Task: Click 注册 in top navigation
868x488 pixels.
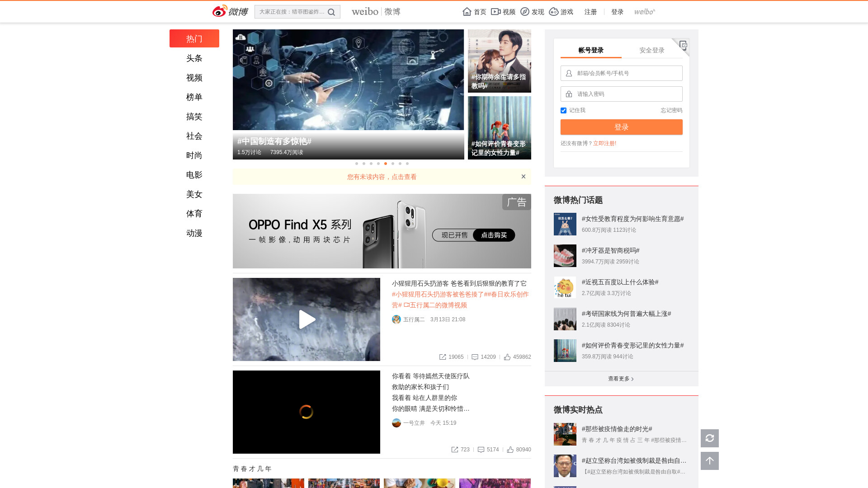Action: pos(590,12)
